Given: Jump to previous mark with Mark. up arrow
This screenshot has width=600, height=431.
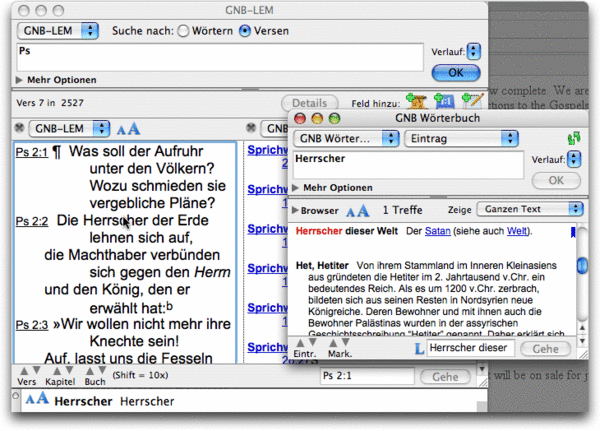Looking at the screenshot, I should click(x=333, y=343).
